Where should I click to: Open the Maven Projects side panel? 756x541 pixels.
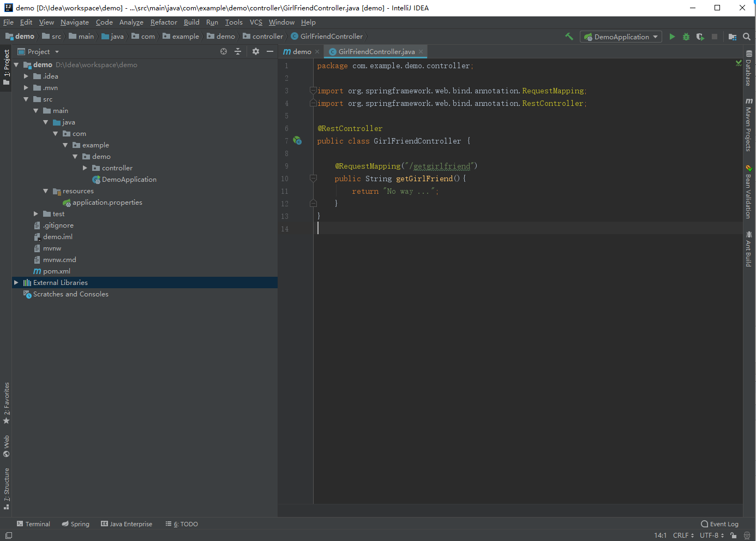[749, 124]
